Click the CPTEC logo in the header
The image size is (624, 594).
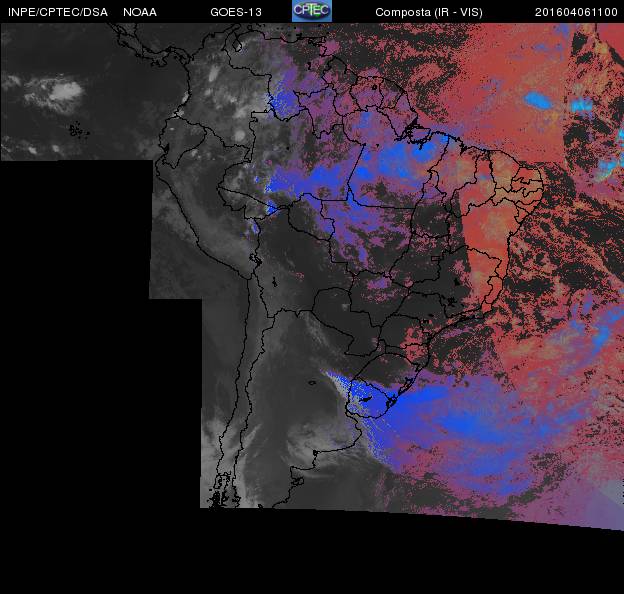click(312, 11)
